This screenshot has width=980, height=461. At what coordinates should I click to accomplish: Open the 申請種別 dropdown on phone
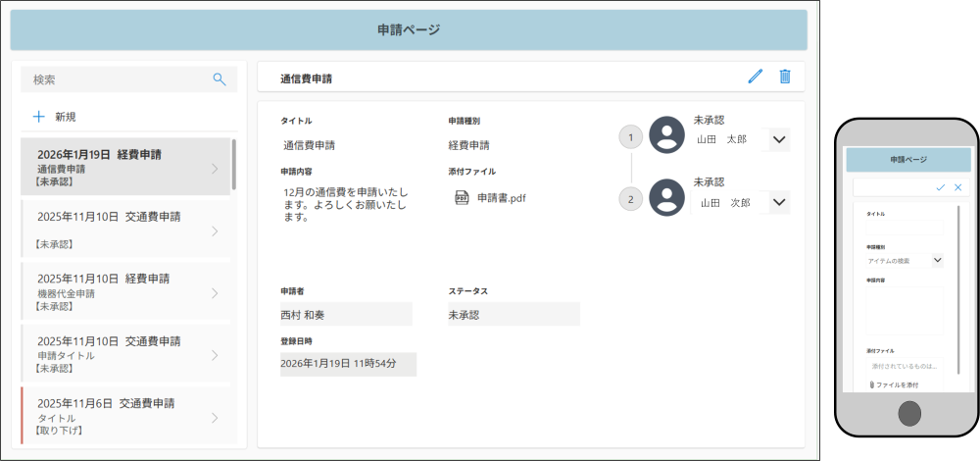(x=937, y=260)
